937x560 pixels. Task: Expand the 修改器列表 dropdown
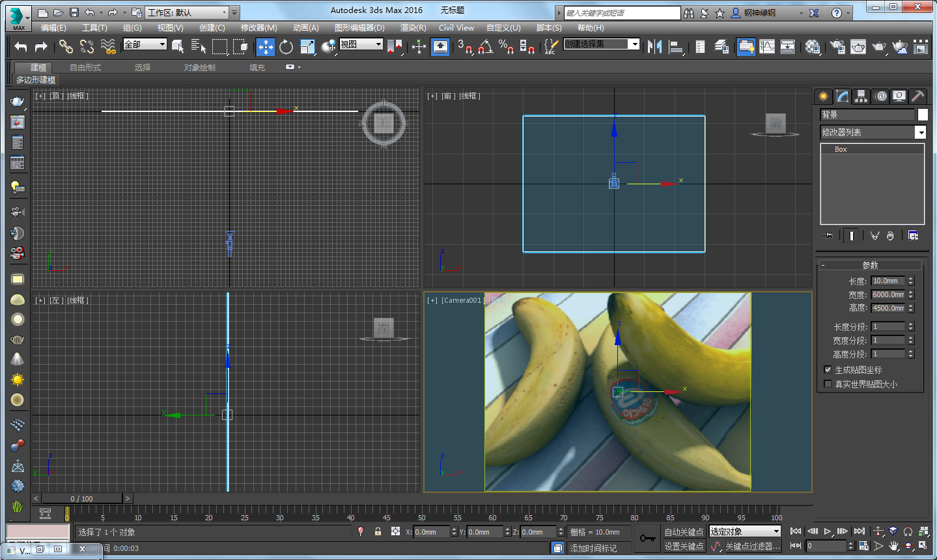point(920,133)
